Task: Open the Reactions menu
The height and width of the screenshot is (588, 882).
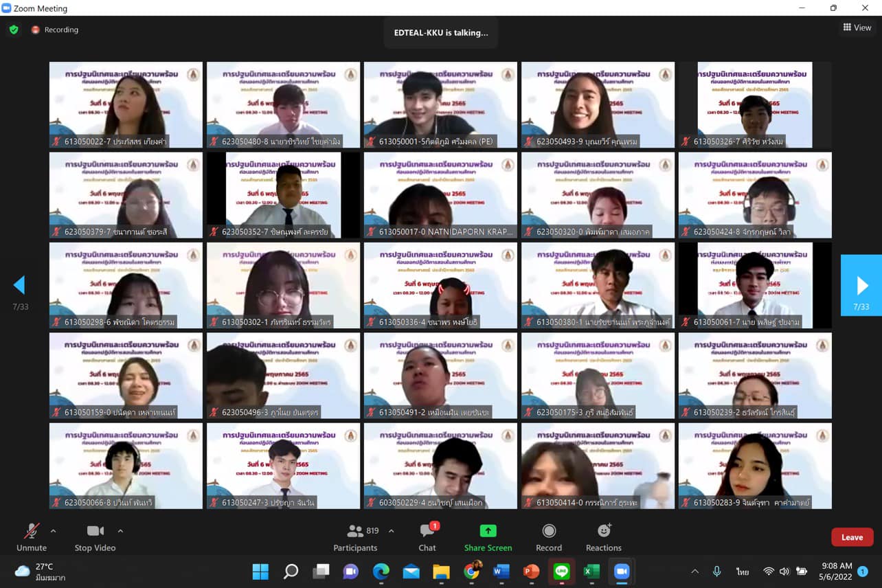Action: point(604,537)
